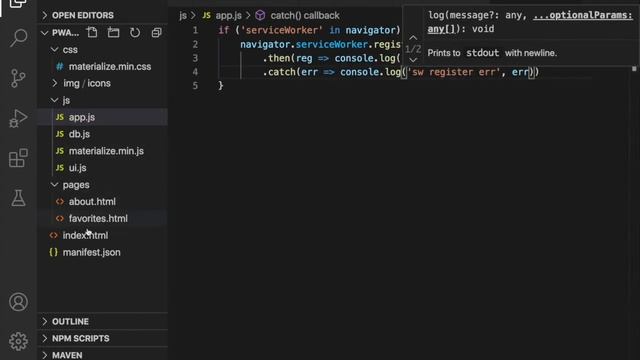This screenshot has width=640, height=360.
Task: Collapse all folders in explorer
Action: pyautogui.click(x=156, y=32)
